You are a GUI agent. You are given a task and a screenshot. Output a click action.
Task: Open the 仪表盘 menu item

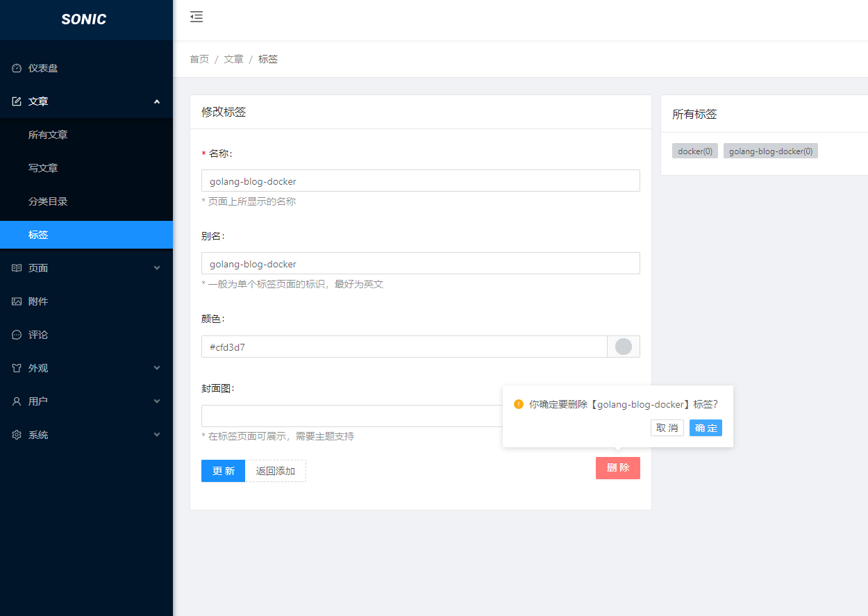[x=86, y=68]
